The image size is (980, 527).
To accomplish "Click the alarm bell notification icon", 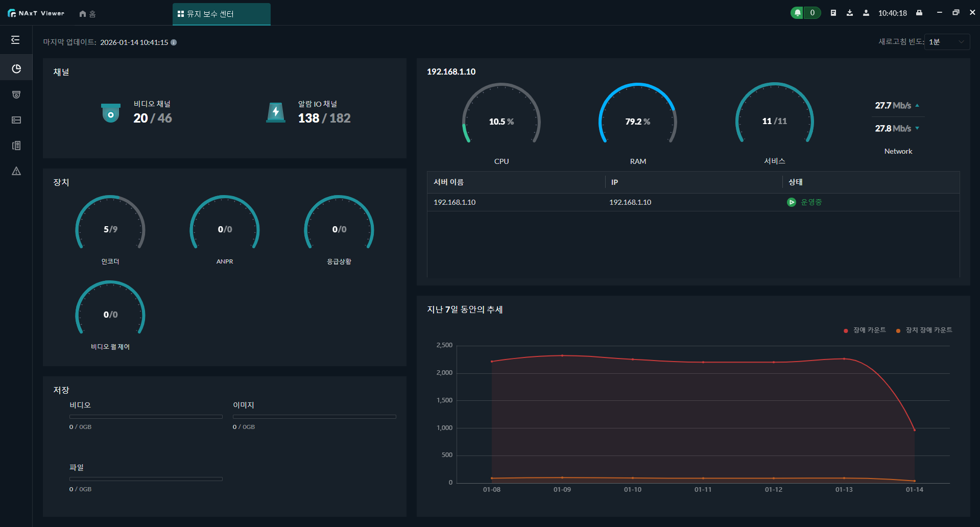I will tap(797, 13).
